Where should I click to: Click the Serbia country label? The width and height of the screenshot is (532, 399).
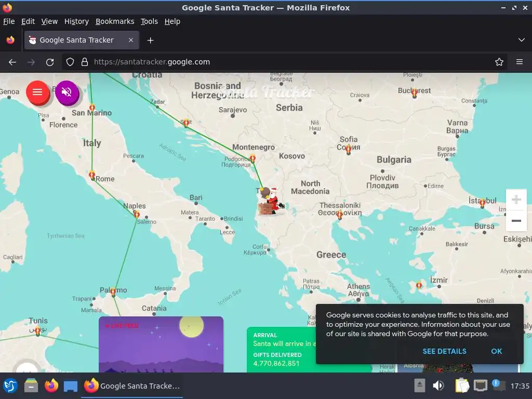[289, 108]
